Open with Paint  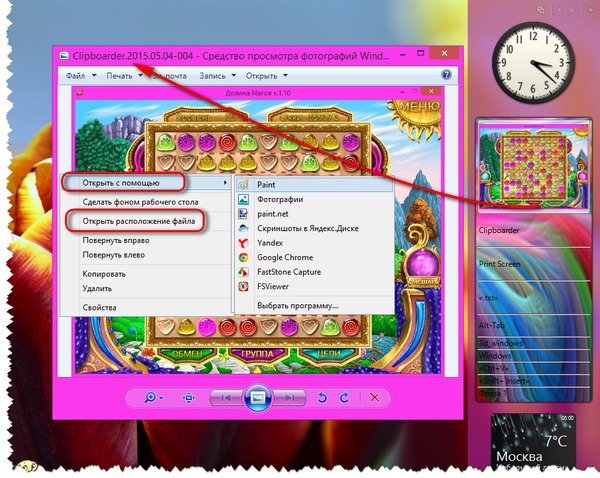pos(315,184)
